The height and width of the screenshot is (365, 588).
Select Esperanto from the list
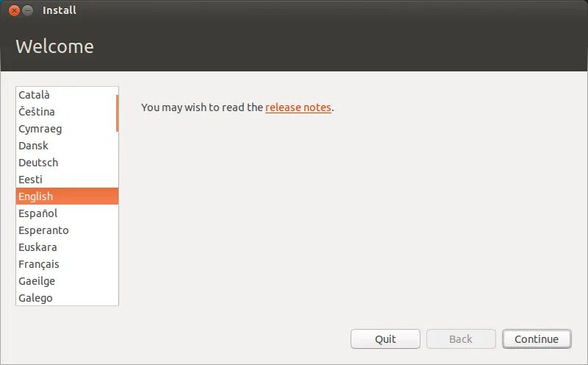(x=67, y=230)
